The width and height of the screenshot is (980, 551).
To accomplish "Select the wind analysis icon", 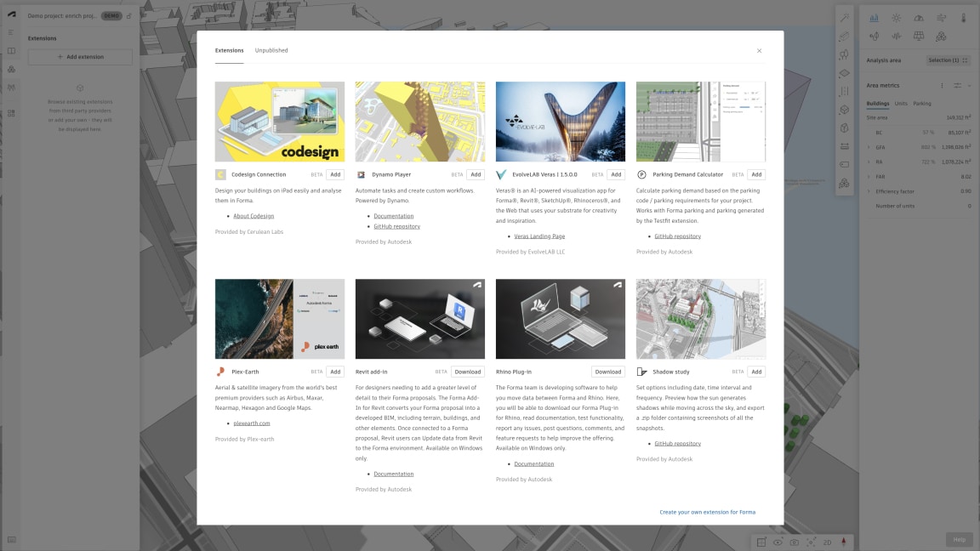I will click(x=941, y=18).
